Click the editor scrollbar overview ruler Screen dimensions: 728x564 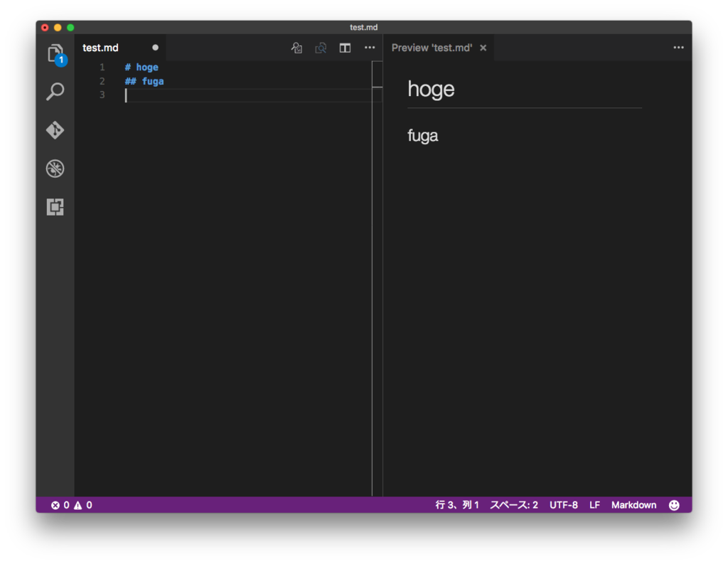click(377, 279)
